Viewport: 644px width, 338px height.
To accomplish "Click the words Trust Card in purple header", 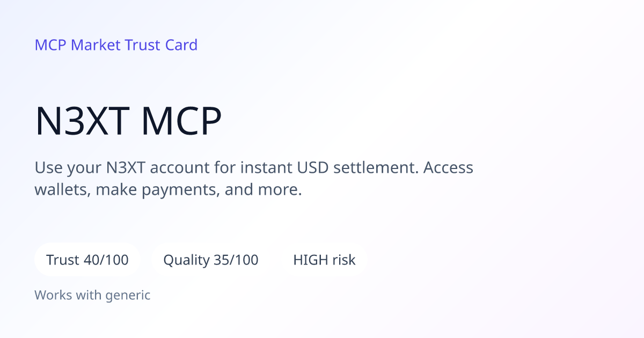I will click(x=161, y=45).
